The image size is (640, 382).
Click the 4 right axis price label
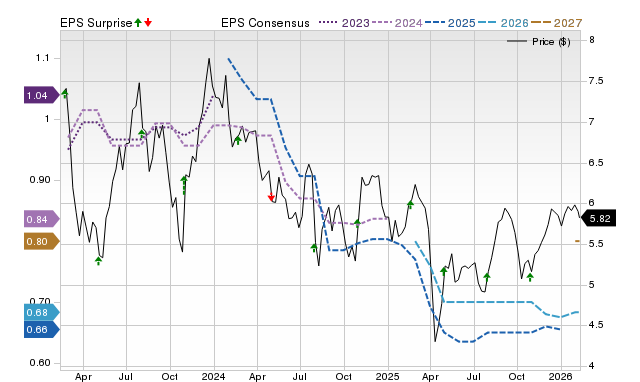point(591,366)
